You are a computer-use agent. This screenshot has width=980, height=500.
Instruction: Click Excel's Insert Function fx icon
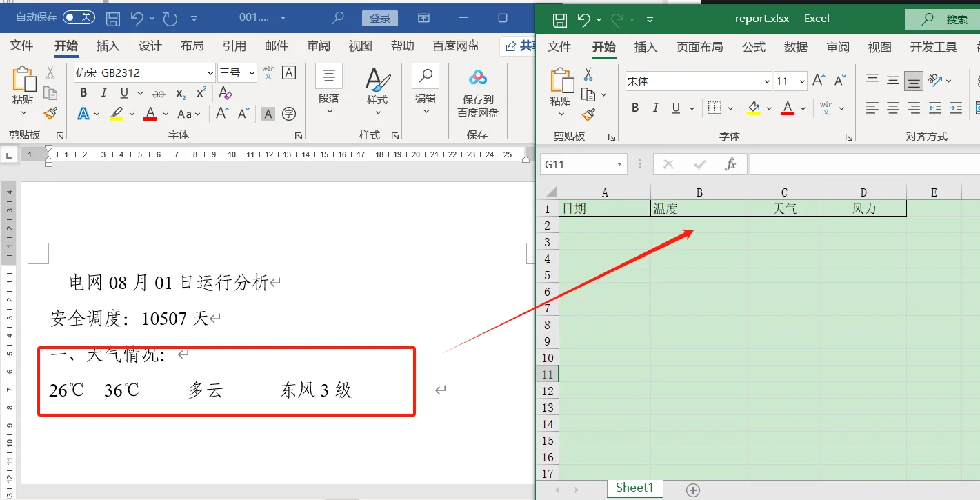pyautogui.click(x=731, y=164)
